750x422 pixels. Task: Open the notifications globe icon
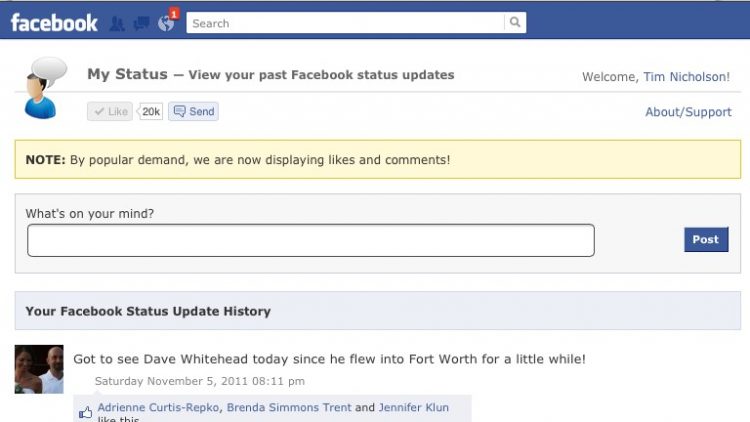tap(166, 23)
